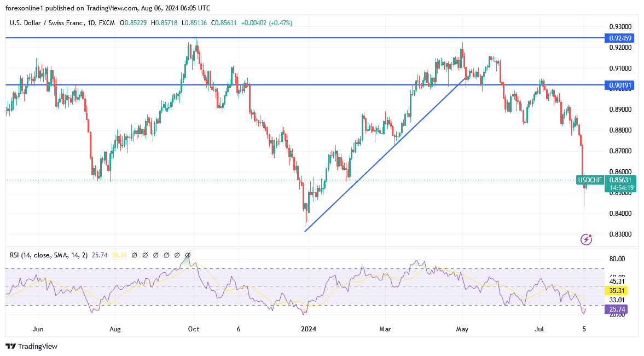644x356 pixels.
Task: Click the USDCHF current price tag
Action: click(590, 180)
